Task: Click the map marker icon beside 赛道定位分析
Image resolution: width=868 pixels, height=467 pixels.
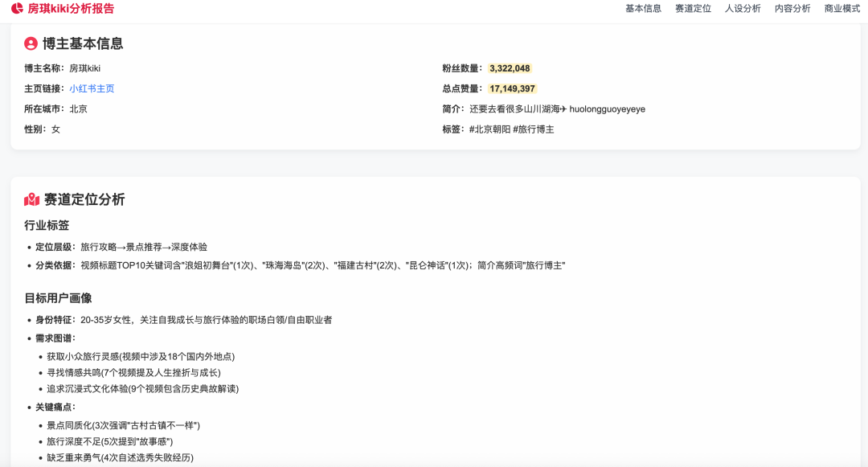Action: pyautogui.click(x=32, y=200)
